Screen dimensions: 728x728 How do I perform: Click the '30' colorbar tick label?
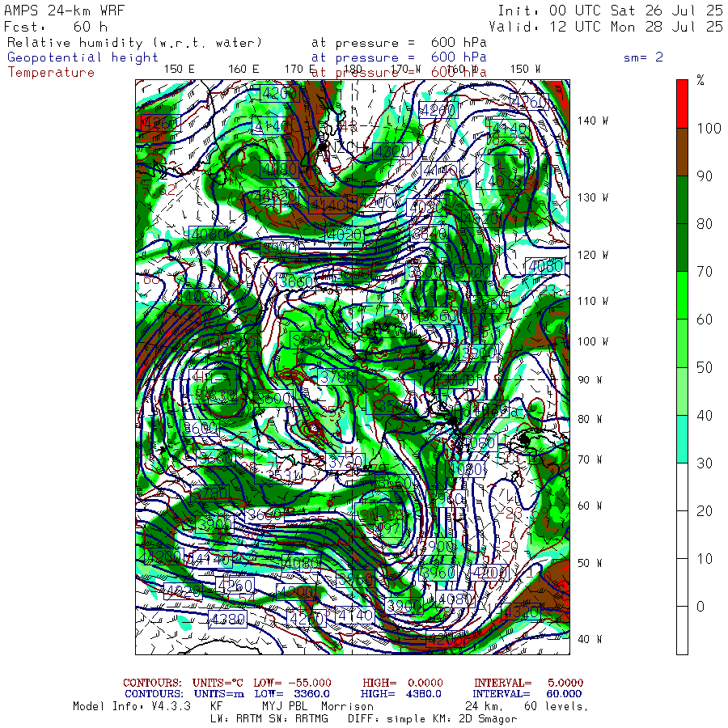pos(705,463)
